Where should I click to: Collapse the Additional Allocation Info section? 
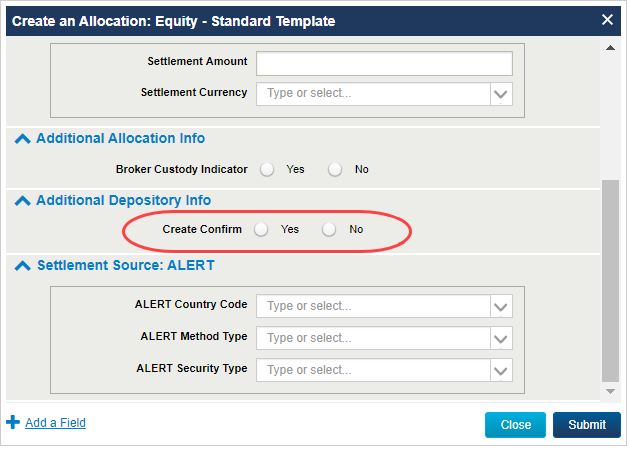23,139
